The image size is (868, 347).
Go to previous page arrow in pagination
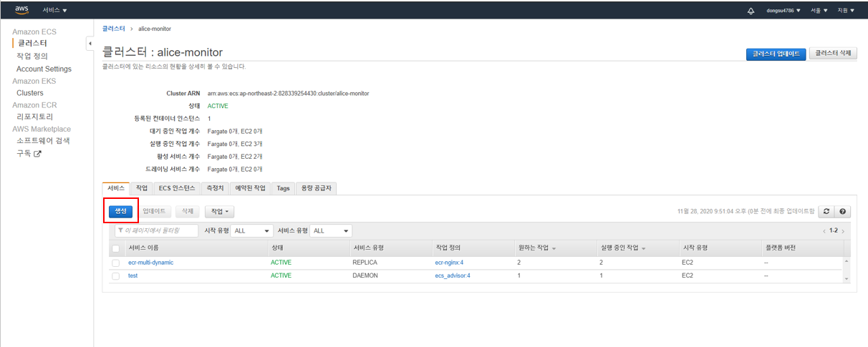tap(824, 231)
